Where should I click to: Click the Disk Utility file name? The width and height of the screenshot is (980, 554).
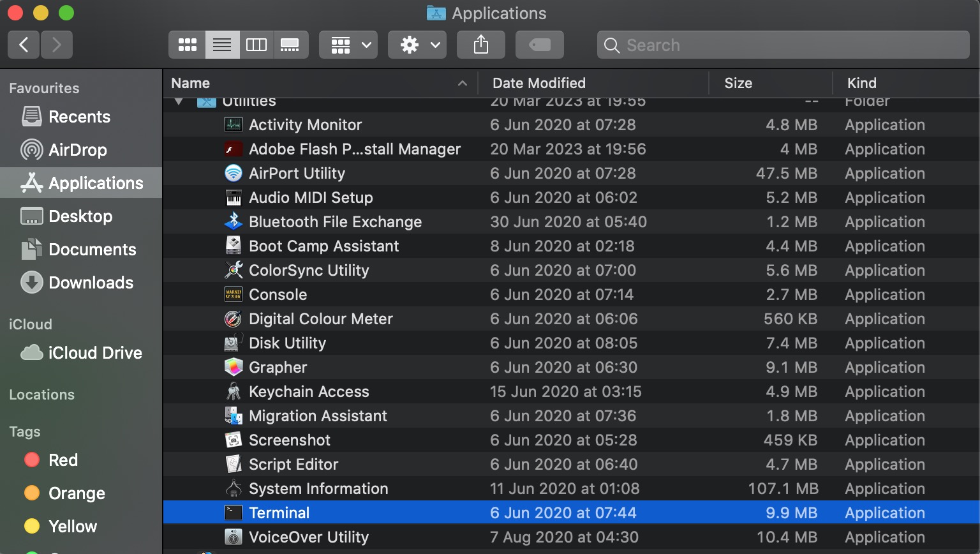[287, 343]
